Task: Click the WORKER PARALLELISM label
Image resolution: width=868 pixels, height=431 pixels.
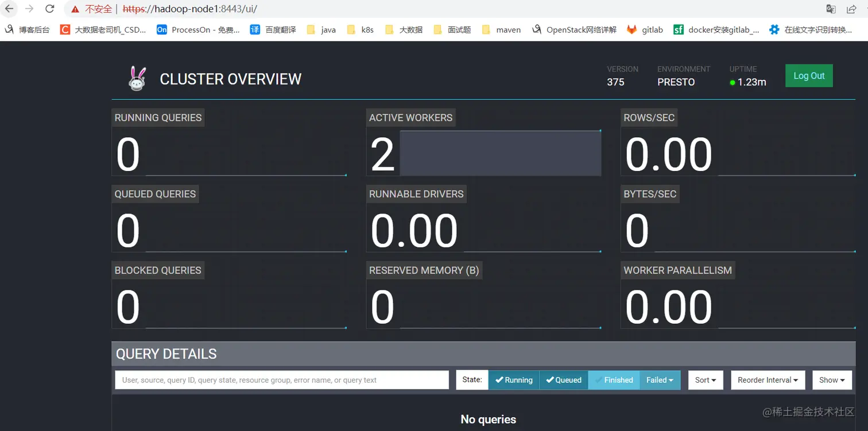Action: pyautogui.click(x=677, y=270)
